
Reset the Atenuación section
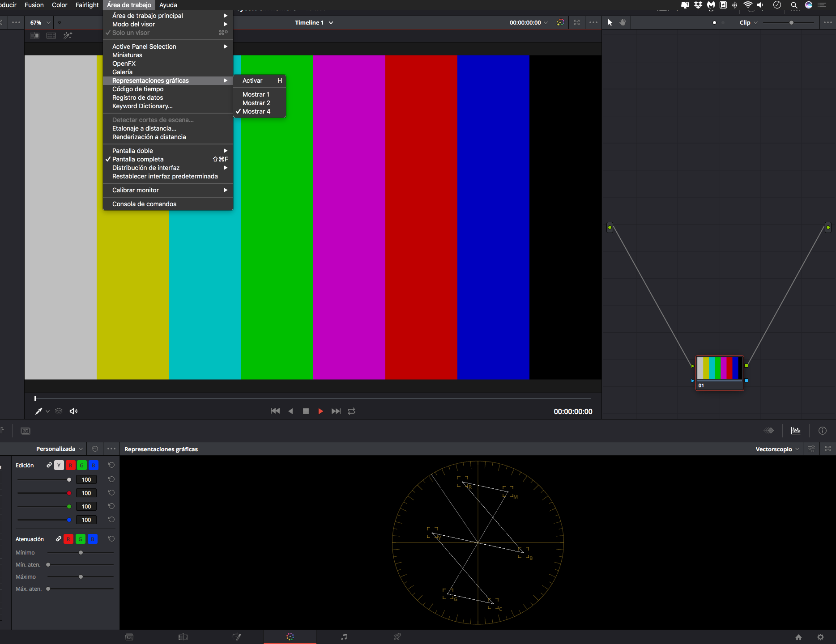tap(111, 539)
